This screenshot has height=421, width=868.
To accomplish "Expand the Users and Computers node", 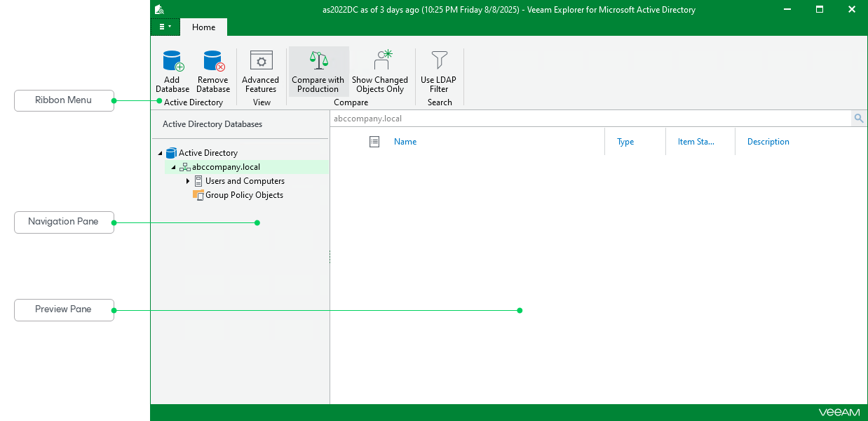I will (x=188, y=180).
